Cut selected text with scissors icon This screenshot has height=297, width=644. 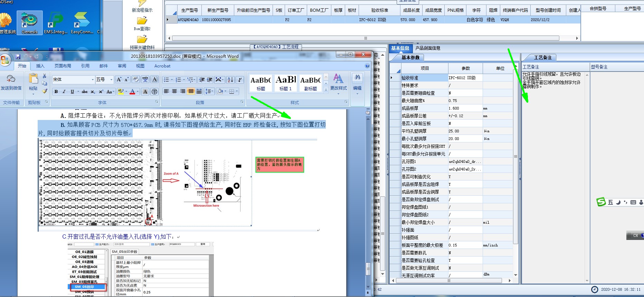pyautogui.click(x=44, y=76)
